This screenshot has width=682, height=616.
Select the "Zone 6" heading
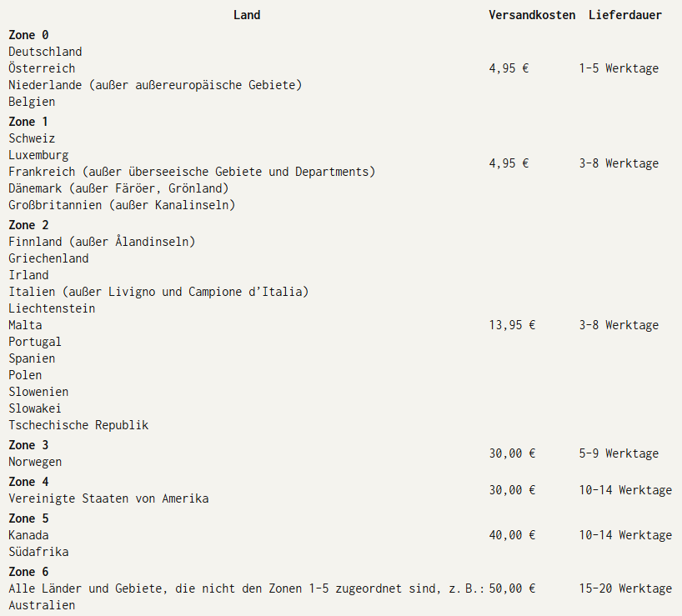(x=28, y=572)
